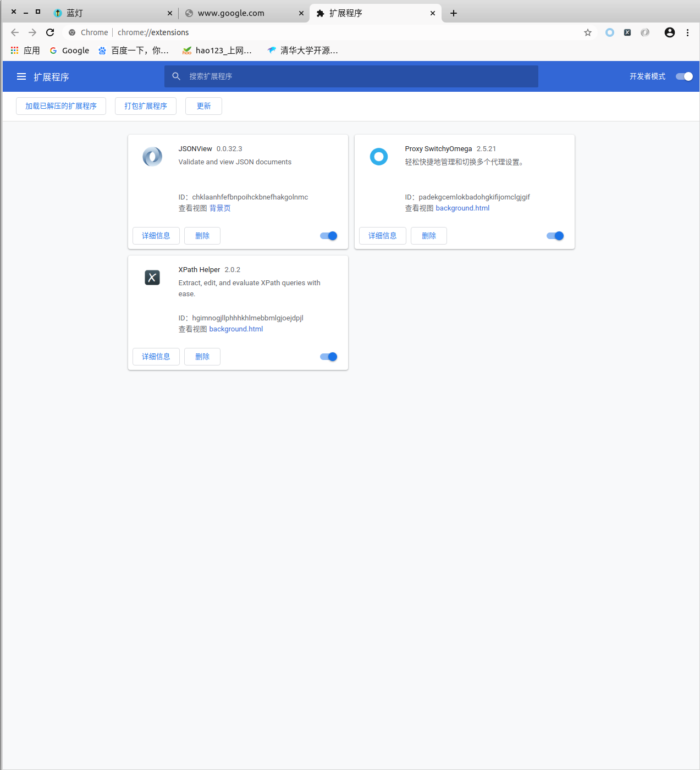Remove JSONView with 删除 button
Image resolution: width=700 pixels, height=770 pixels.
pos(202,236)
